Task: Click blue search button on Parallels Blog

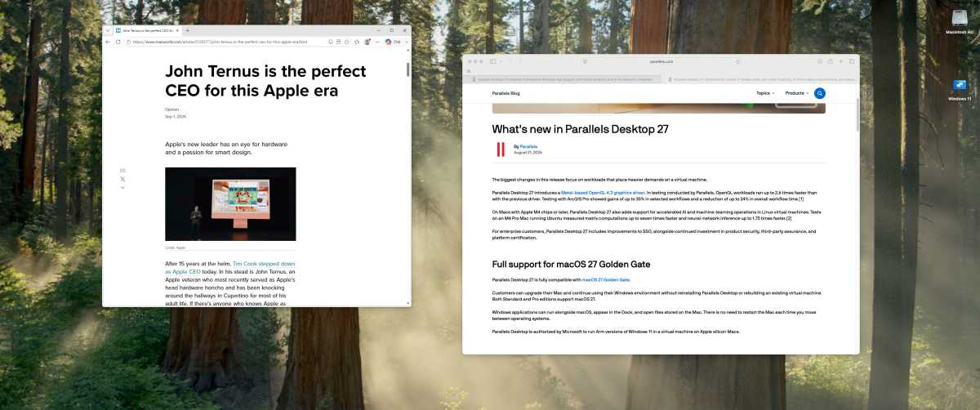Action: click(820, 93)
